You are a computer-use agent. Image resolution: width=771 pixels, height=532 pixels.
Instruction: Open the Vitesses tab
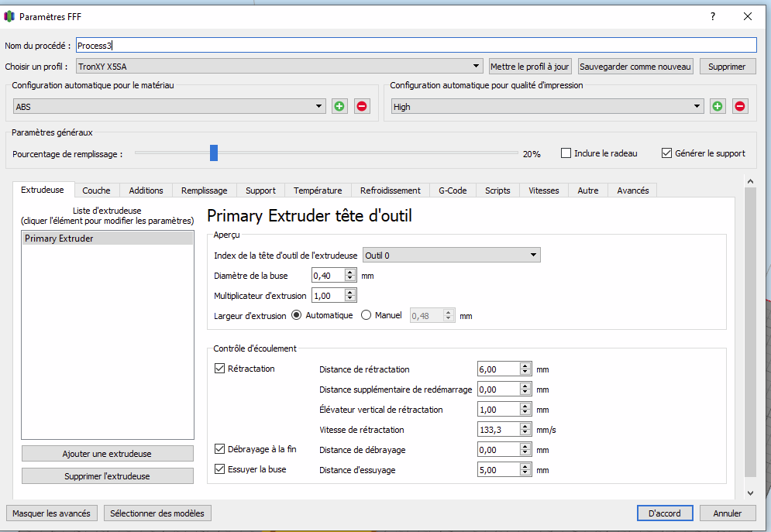(x=544, y=190)
